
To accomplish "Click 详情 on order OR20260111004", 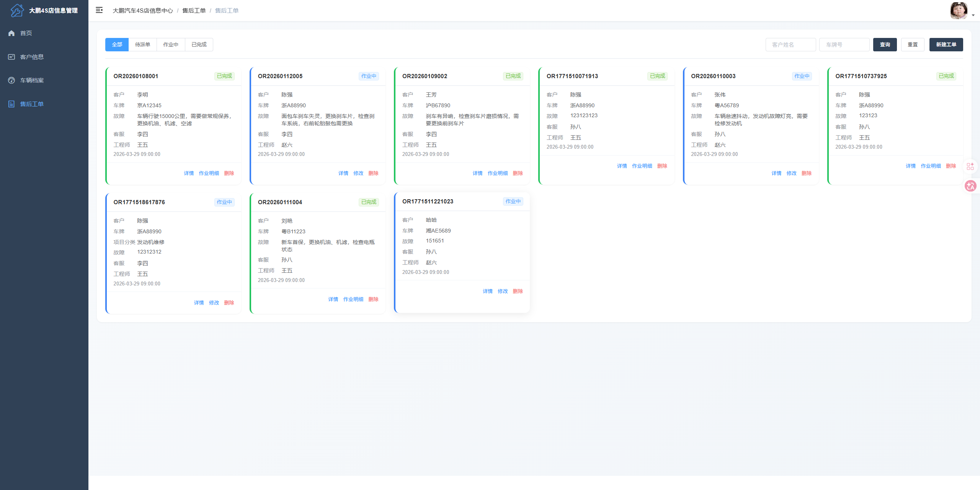I will 333,299.
